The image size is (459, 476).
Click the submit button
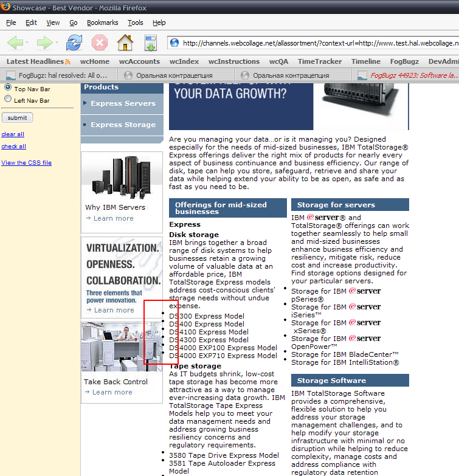tap(17, 118)
